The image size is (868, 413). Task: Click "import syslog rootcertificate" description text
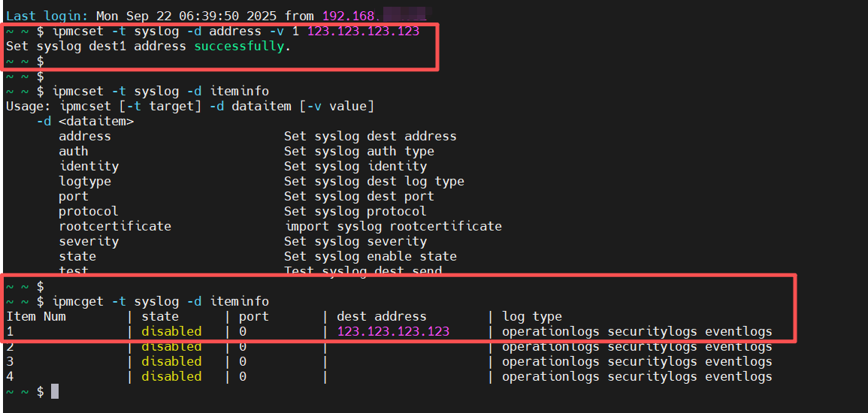[x=393, y=226]
